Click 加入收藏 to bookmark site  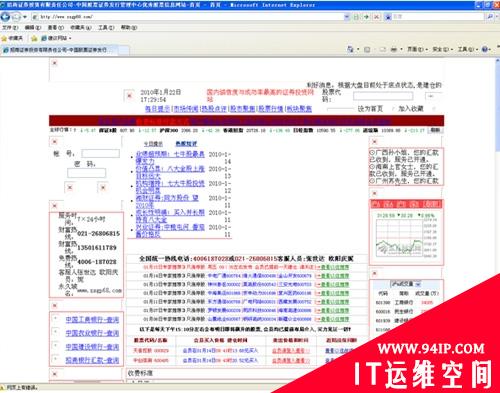[411, 109]
